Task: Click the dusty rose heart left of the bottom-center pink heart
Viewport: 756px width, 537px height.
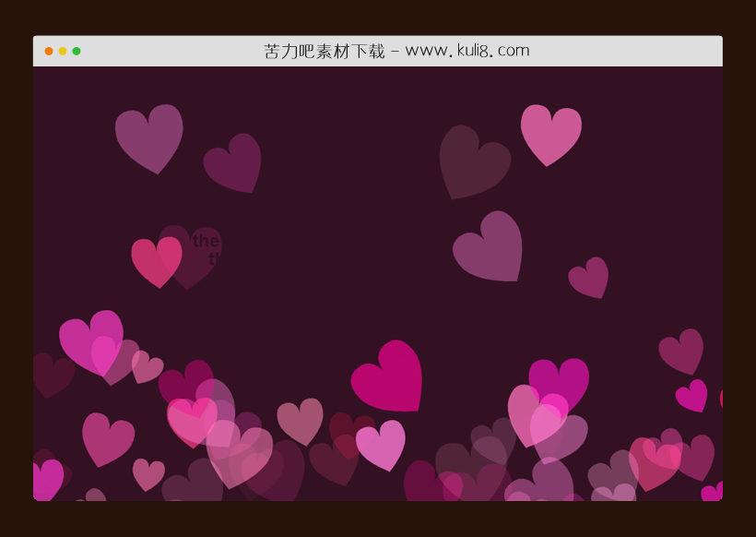Action: coord(301,419)
